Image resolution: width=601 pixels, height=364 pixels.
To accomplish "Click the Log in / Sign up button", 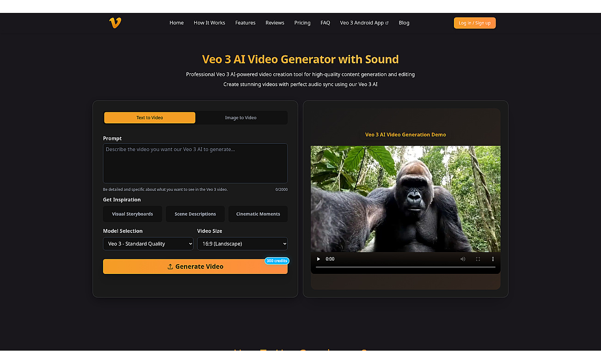I will click(x=474, y=23).
